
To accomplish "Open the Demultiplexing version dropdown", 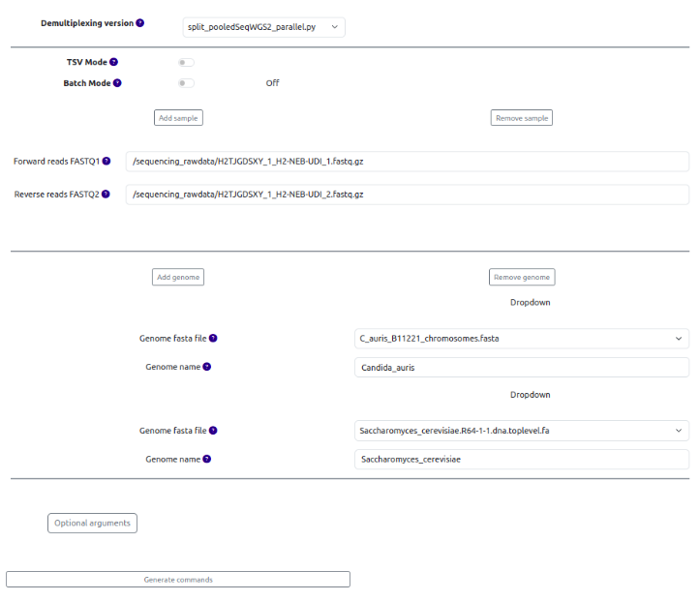I will [x=263, y=27].
